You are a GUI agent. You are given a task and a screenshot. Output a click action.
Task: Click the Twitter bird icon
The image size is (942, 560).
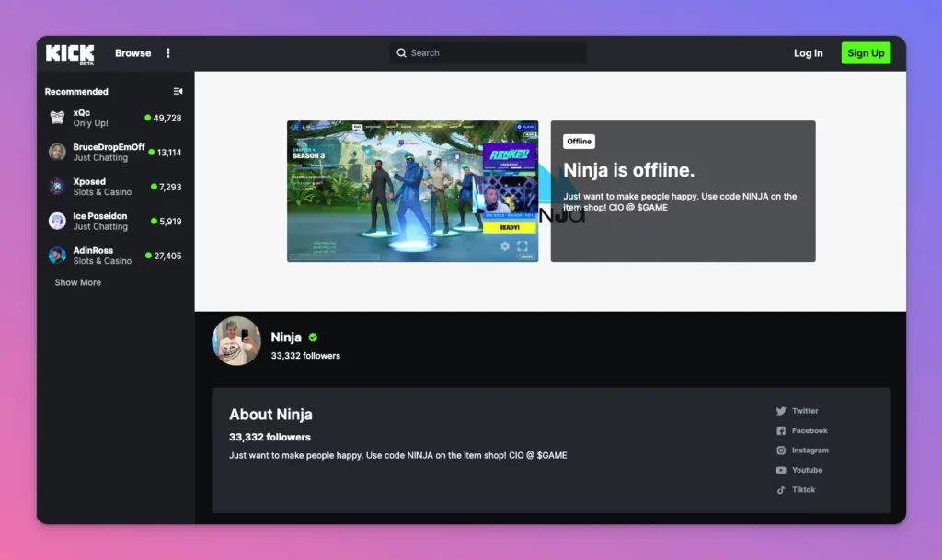(781, 411)
